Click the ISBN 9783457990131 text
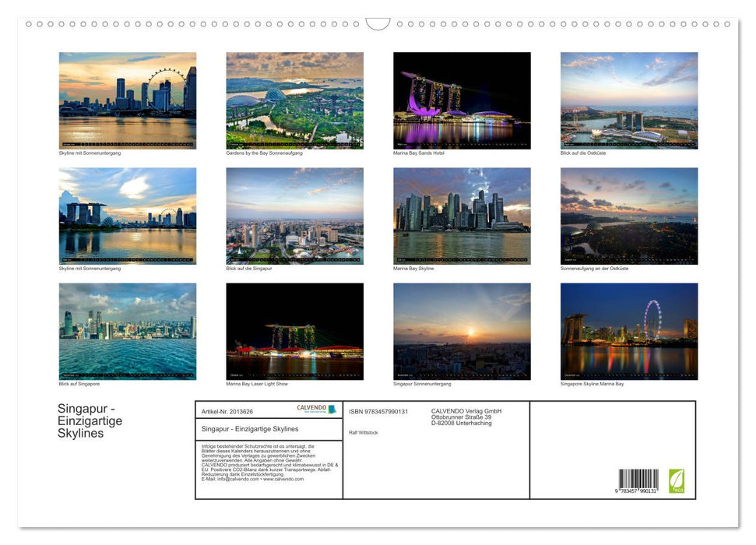Viewport: 756px width, 545px height. pyautogui.click(x=376, y=411)
